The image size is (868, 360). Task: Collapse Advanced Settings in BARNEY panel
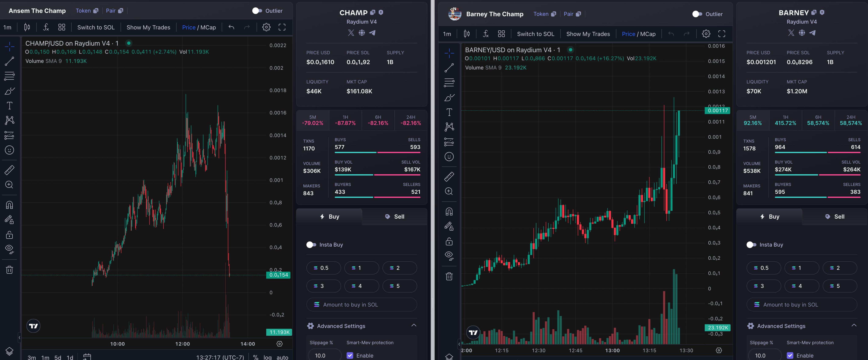tap(854, 326)
